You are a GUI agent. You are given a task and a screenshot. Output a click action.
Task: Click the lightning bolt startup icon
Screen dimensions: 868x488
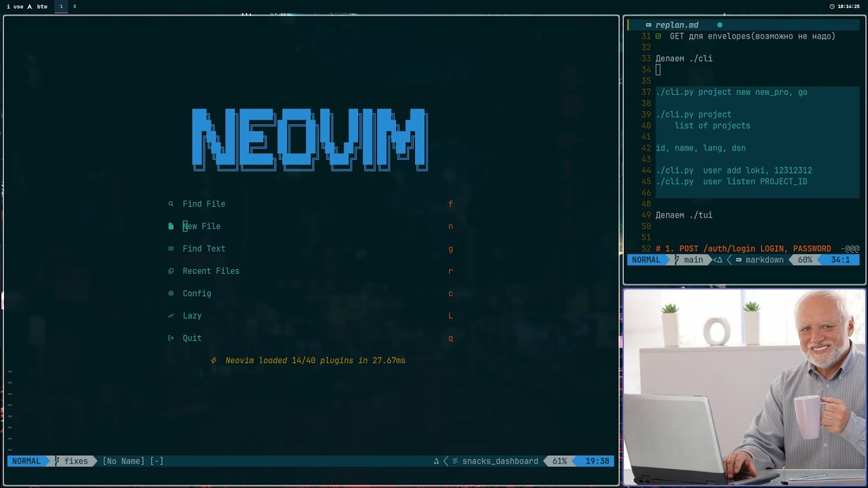point(214,361)
